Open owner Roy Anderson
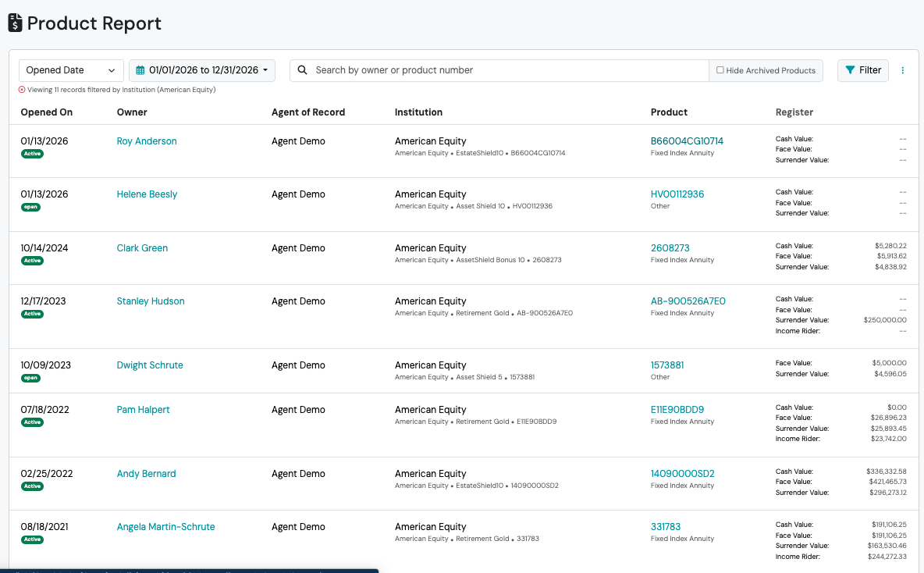The image size is (924, 573). 147,141
